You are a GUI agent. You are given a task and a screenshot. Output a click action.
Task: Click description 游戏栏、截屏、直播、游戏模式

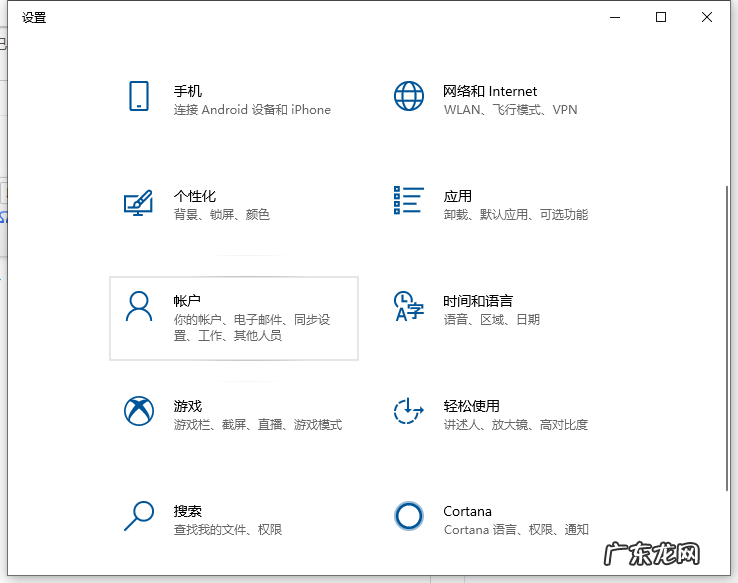(257, 424)
